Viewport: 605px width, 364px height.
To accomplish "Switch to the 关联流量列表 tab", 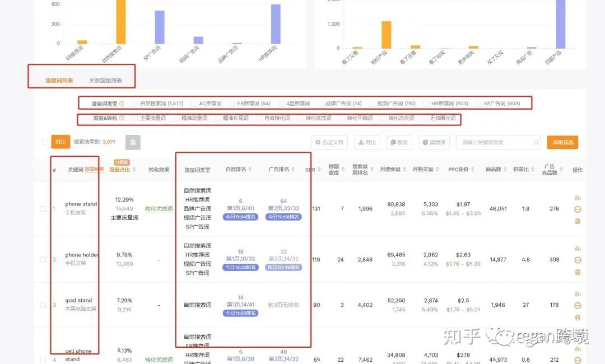I will [x=105, y=80].
